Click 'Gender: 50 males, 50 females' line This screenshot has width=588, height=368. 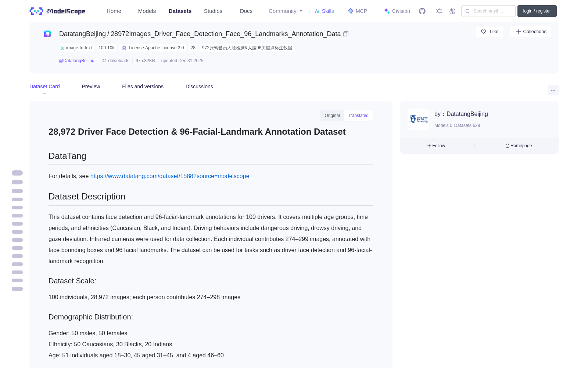click(88, 333)
